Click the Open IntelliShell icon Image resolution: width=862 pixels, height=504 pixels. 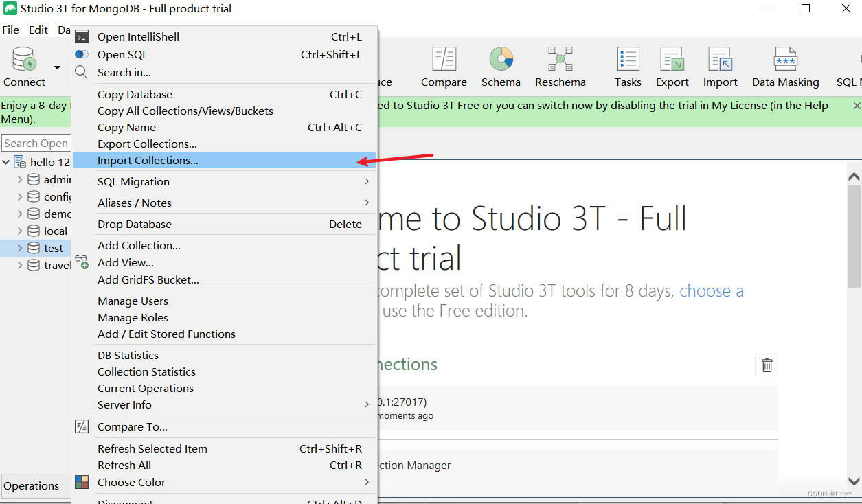pos(82,36)
